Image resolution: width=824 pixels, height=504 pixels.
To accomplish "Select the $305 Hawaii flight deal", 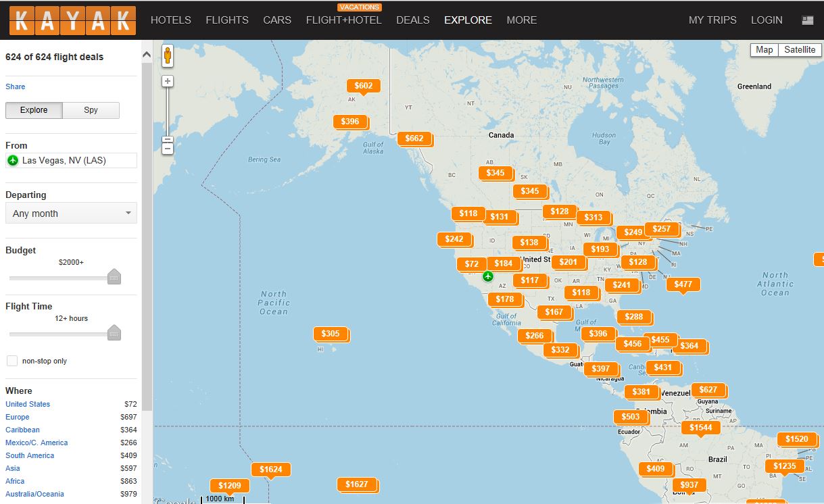I will point(331,334).
